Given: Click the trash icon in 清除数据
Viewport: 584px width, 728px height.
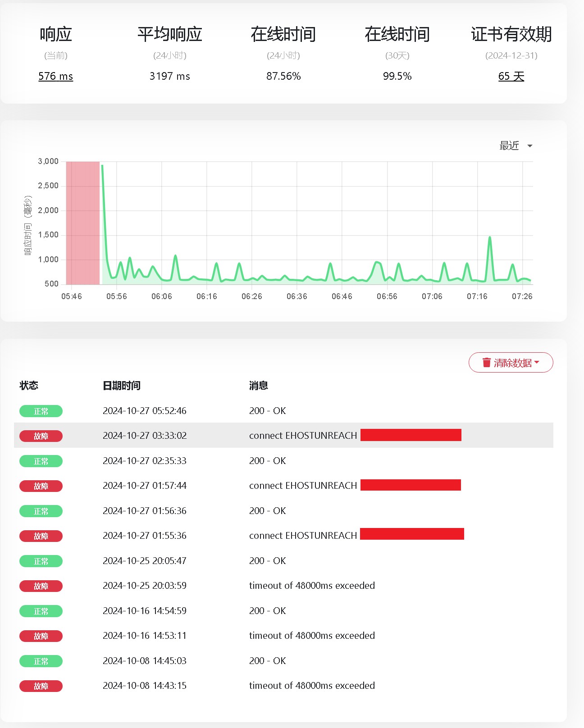Looking at the screenshot, I should tap(487, 363).
